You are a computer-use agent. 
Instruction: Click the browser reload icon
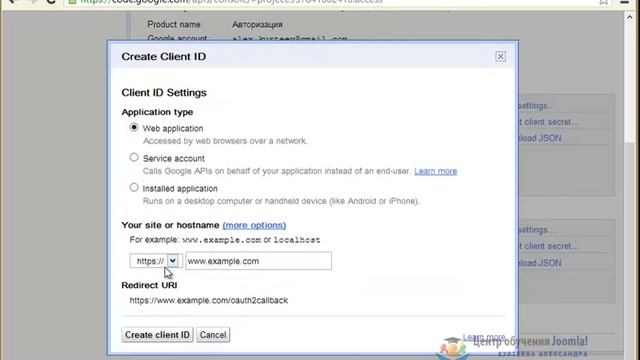click(x=51, y=2)
